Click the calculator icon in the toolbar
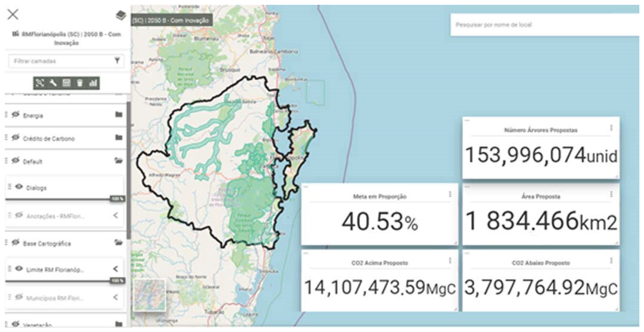Image resolution: width=644 pixels, height=332 pixels. click(x=67, y=83)
